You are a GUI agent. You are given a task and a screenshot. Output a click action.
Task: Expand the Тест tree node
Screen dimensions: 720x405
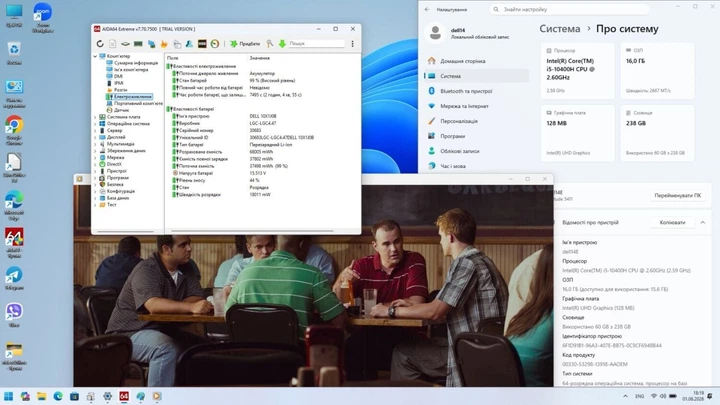pos(95,205)
